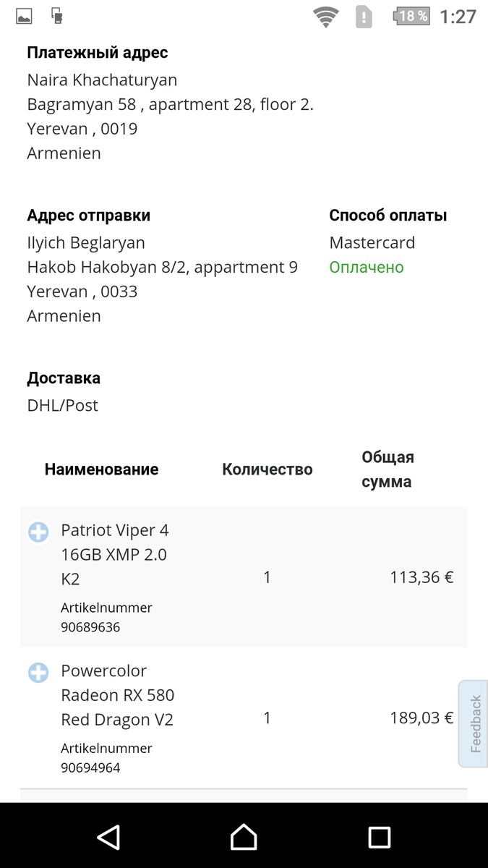Tap article number 90689636

tap(90, 627)
